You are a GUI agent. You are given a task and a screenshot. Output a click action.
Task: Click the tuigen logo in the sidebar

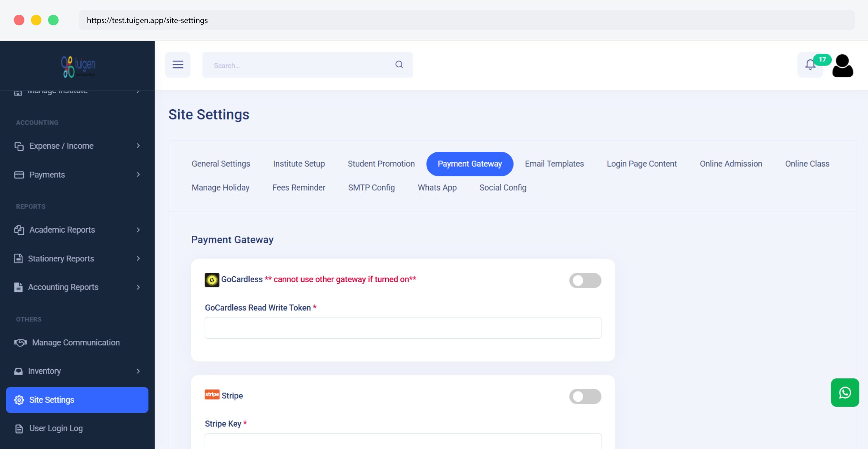pyautogui.click(x=78, y=67)
